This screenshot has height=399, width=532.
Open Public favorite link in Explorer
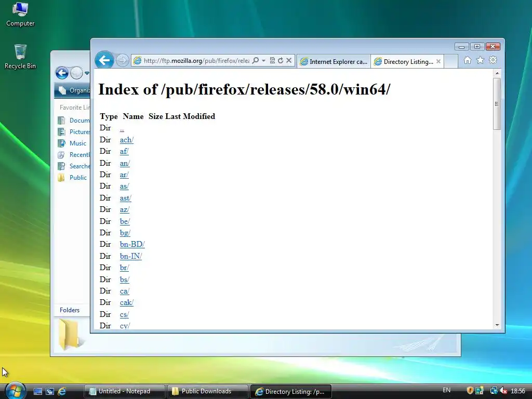click(x=72, y=178)
